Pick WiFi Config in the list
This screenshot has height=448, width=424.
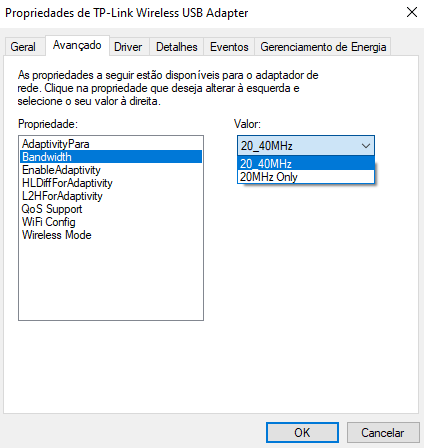111,222
